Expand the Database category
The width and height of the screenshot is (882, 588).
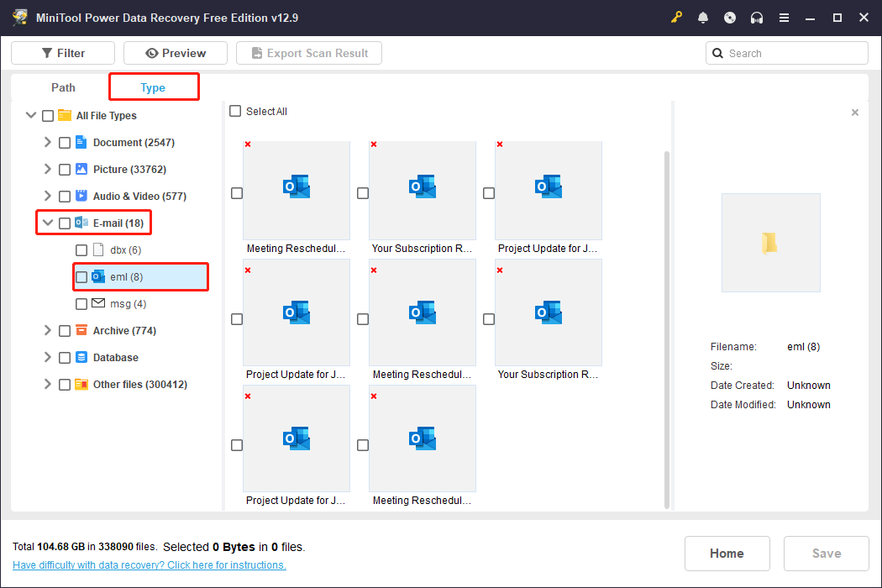(48, 357)
